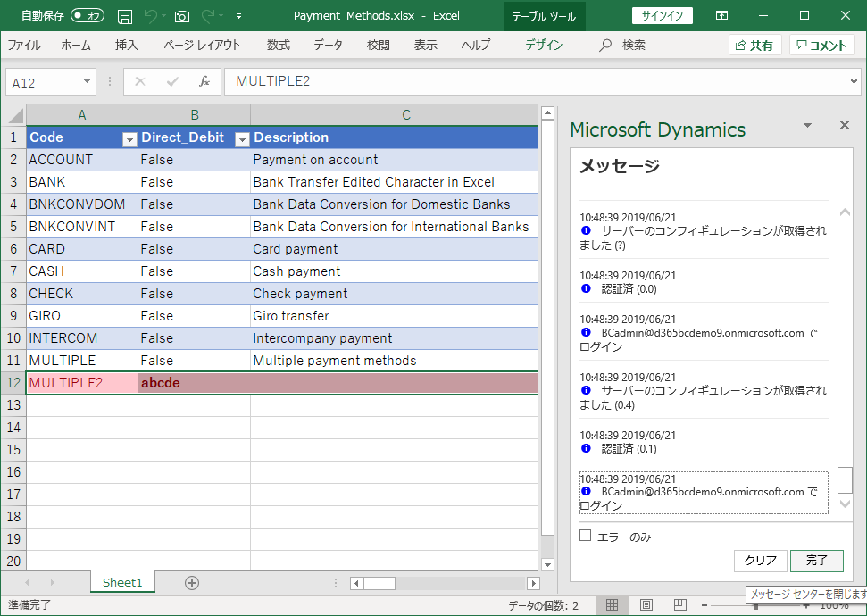
Task: Expand the Name Box dropdown
Action: point(87,82)
